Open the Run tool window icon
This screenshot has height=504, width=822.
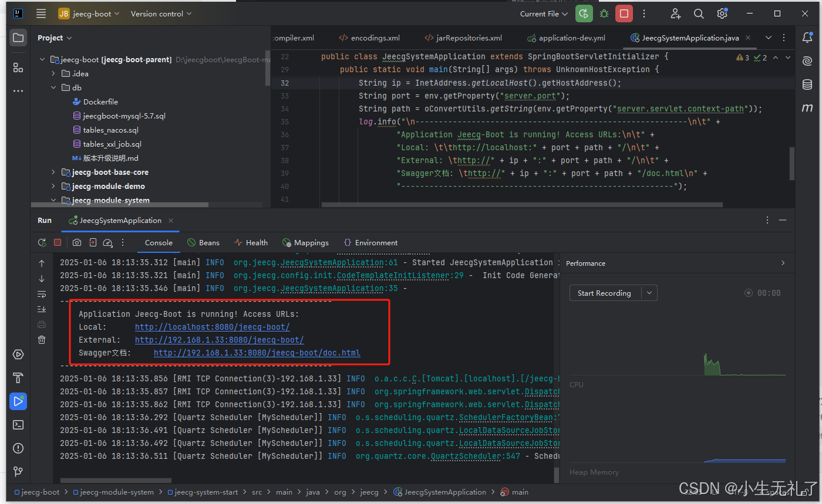click(x=18, y=401)
